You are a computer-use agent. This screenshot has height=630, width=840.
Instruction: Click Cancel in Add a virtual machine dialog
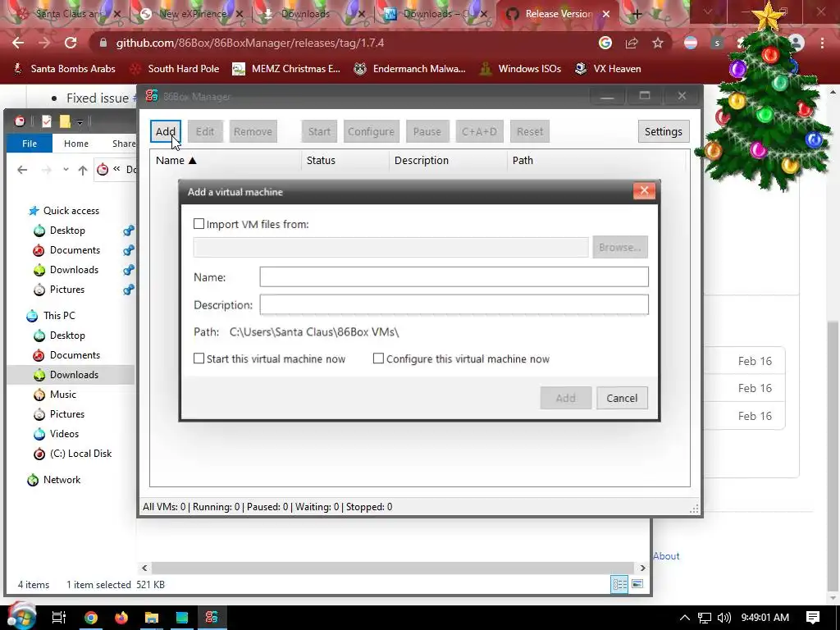click(622, 398)
